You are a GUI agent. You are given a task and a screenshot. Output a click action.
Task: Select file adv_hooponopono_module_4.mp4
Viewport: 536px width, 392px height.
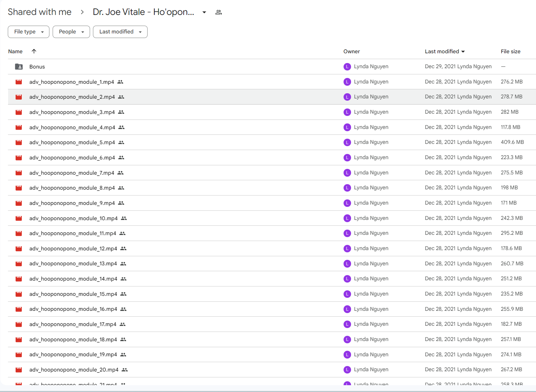pos(72,127)
